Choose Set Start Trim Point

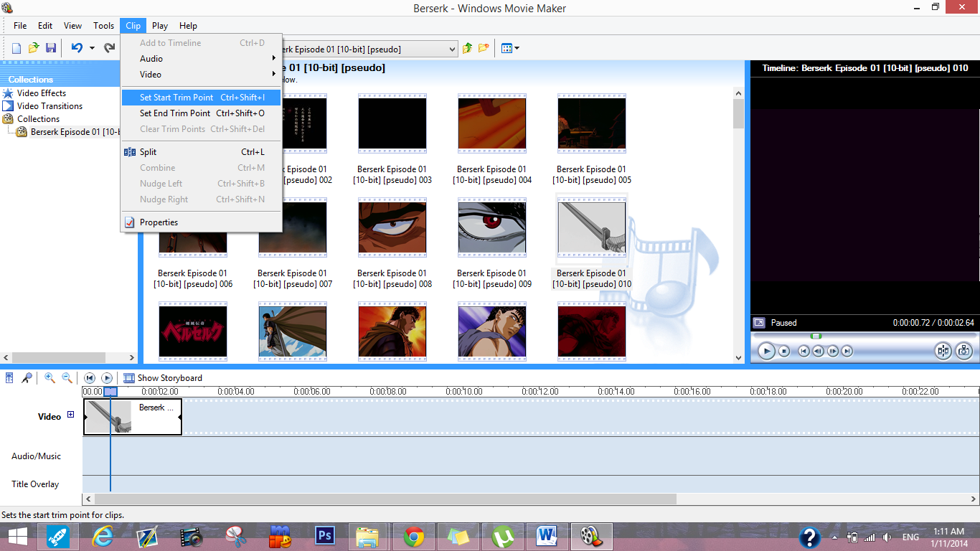(x=201, y=98)
